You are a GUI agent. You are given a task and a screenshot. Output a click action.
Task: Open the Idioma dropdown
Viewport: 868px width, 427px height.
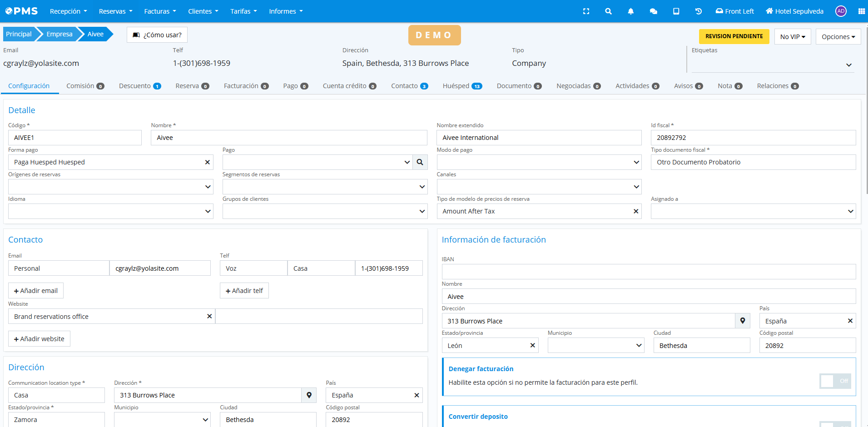[x=110, y=211]
